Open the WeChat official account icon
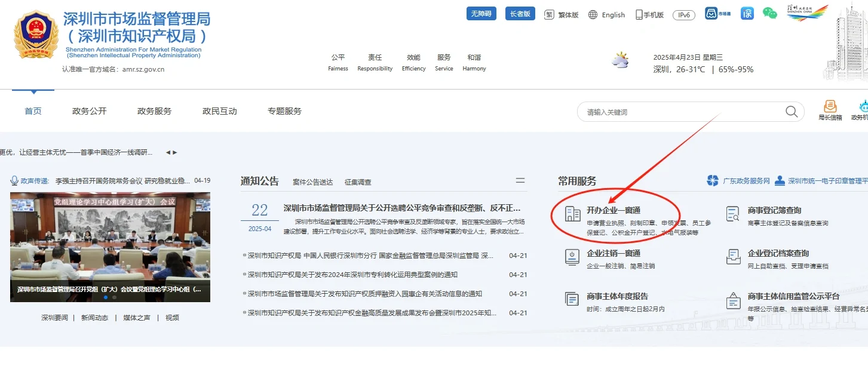This screenshot has width=868, height=372. 770,13
